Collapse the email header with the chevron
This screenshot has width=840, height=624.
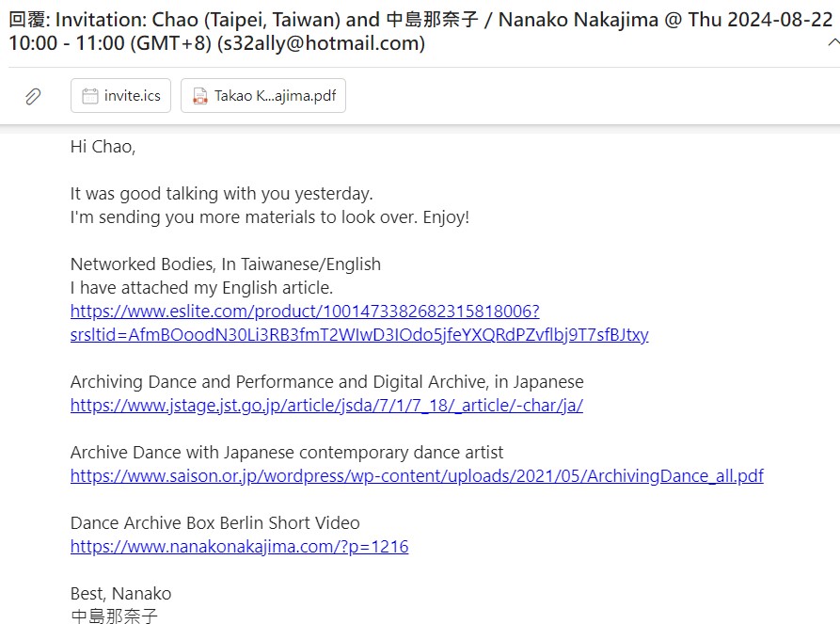(833, 42)
